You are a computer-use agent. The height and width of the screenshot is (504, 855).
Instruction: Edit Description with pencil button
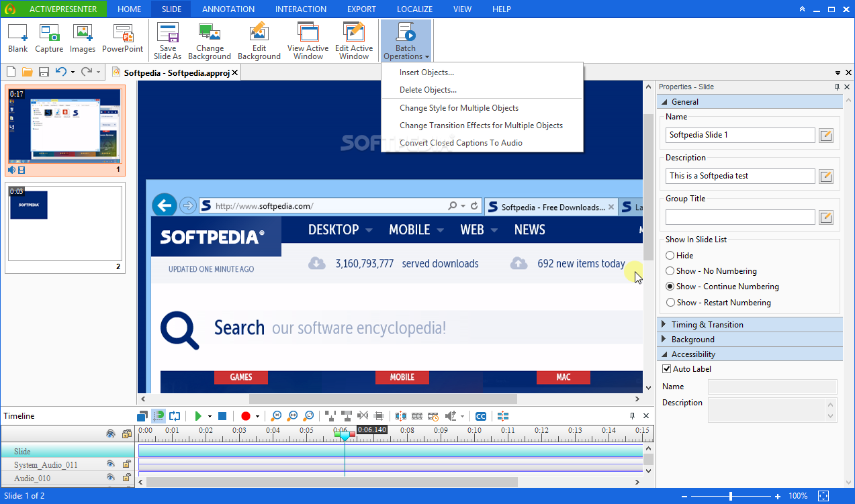tap(826, 176)
